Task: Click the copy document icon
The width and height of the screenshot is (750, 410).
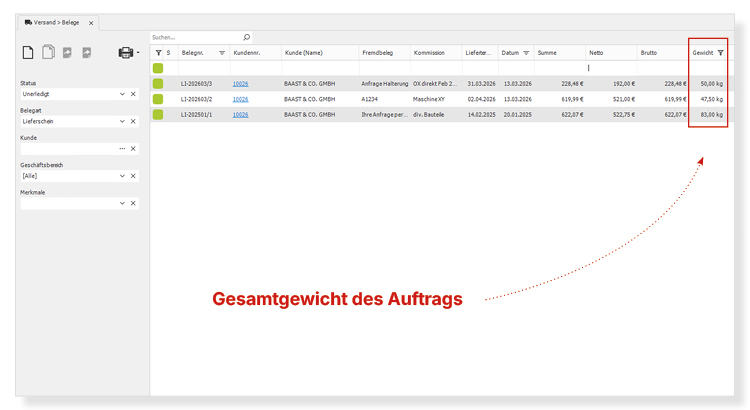Action: (x=48, y=52)
